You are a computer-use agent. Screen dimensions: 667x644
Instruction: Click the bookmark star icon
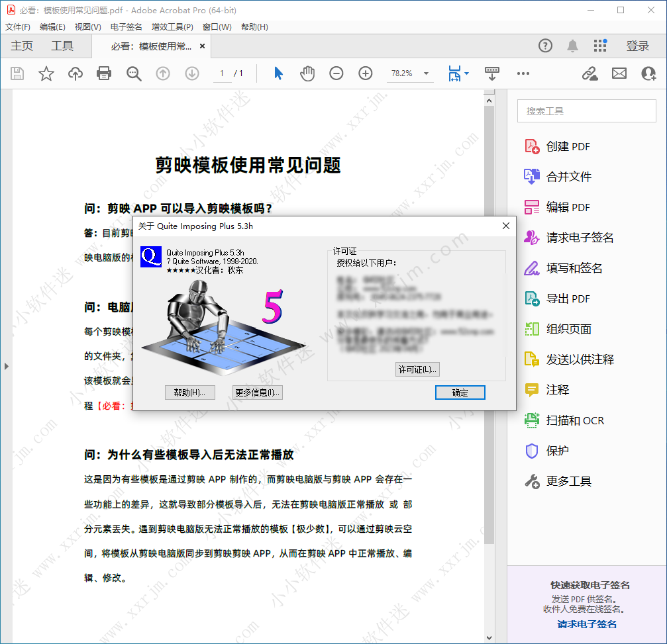[x=46, y=73]
